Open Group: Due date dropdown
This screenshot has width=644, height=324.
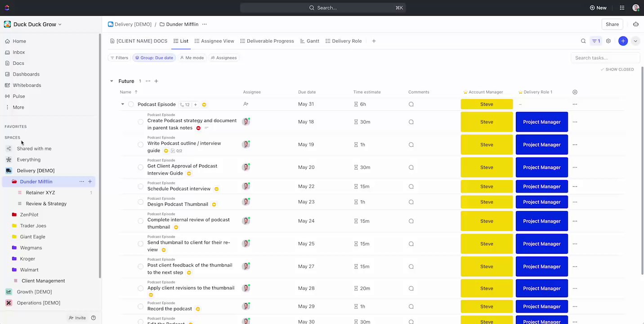tap(154, 58)
